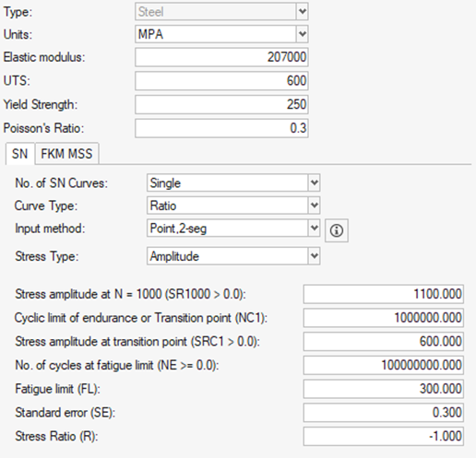476x458 pixels.
Task: Expand the No. of SN Curves dropdown
Action: tap(233, 182)
